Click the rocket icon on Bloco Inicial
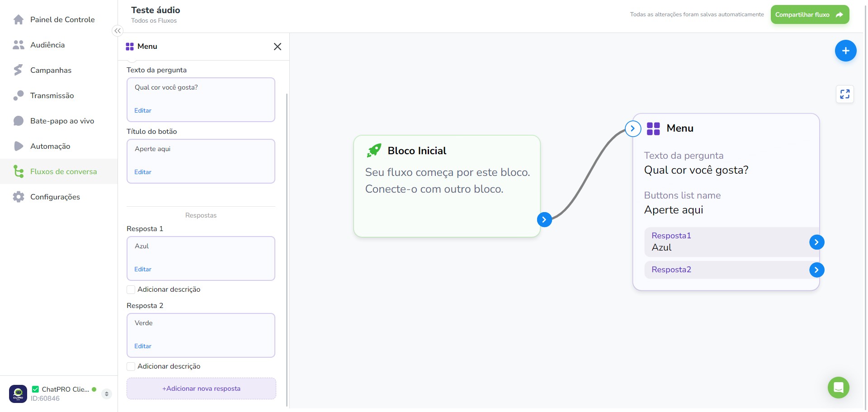 click(374, 151)
